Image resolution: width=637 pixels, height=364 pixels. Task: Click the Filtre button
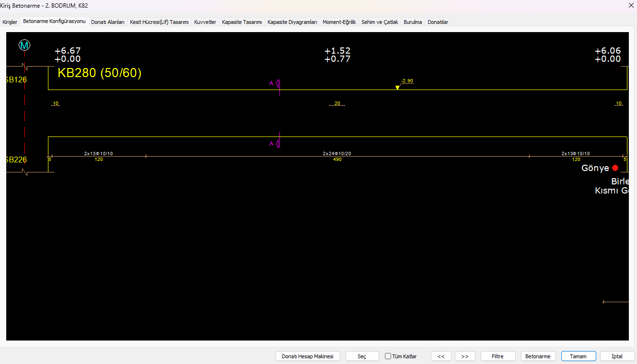[498, 356]
